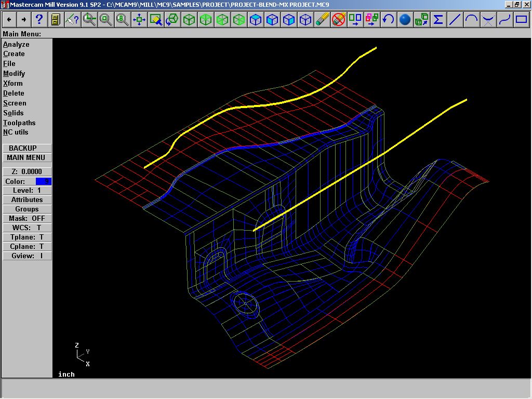Select the create line tool

point(455,19)
